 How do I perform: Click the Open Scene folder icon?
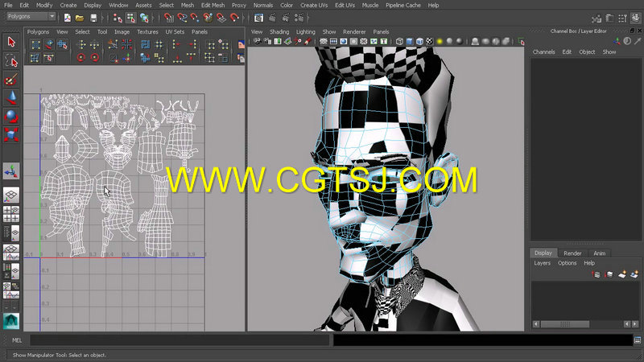(x=80, y=18)
